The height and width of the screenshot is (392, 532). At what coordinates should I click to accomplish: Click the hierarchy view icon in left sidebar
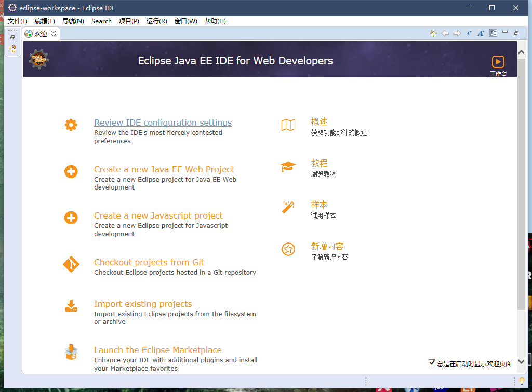(x=12, y=49)
